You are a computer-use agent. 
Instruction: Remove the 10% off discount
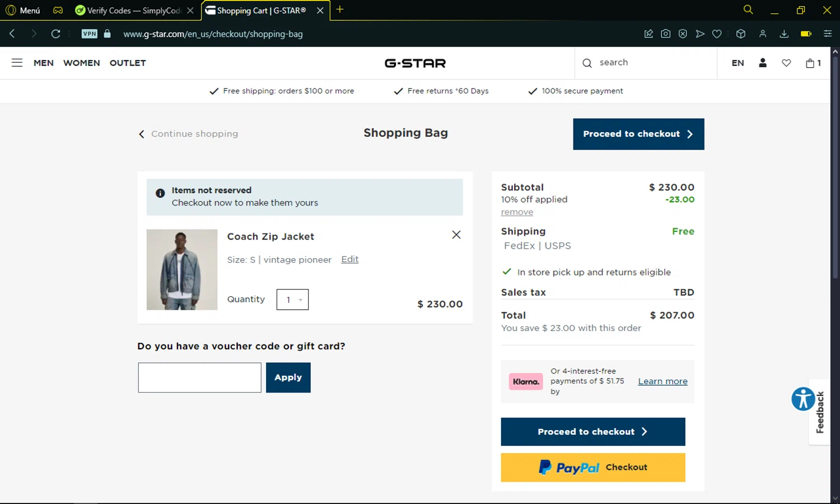[x=517, y=212]
